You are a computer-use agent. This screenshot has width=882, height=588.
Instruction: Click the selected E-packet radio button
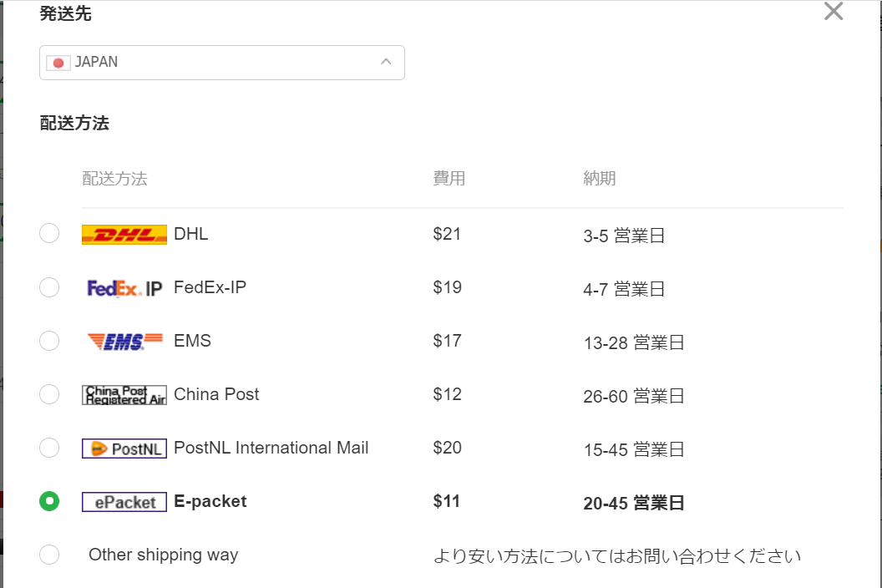(x=49, y=501)
